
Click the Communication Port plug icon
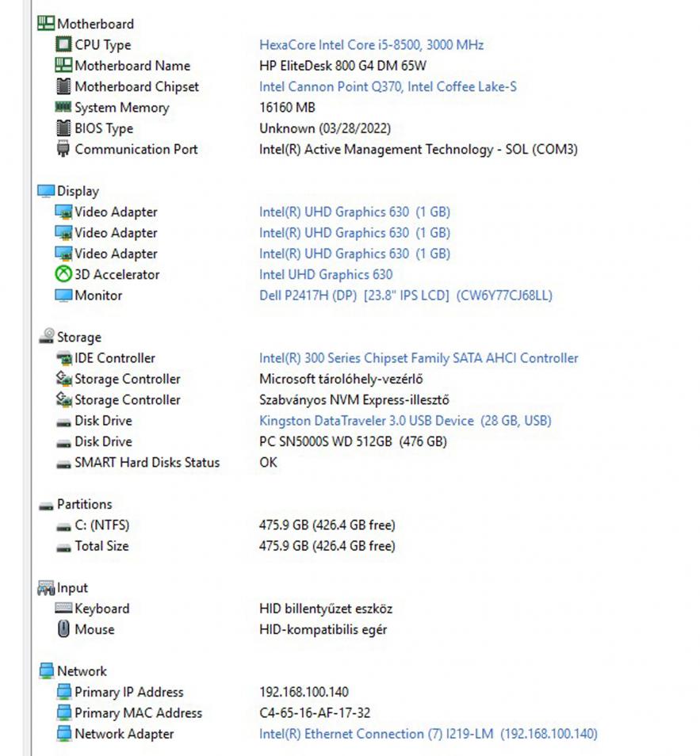[x=63, y=148]
